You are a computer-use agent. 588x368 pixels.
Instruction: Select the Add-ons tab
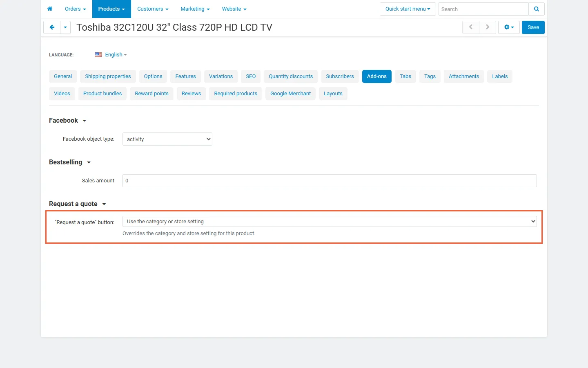tap(377, 76)
